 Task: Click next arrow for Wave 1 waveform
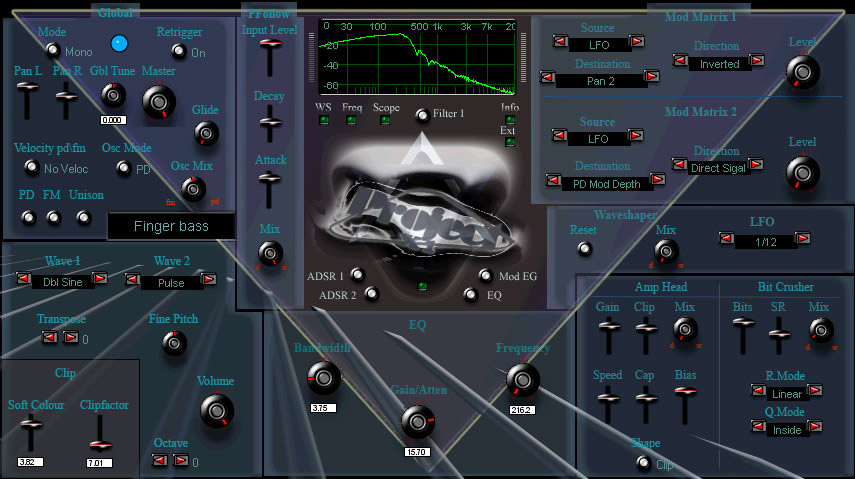(100, 278)
